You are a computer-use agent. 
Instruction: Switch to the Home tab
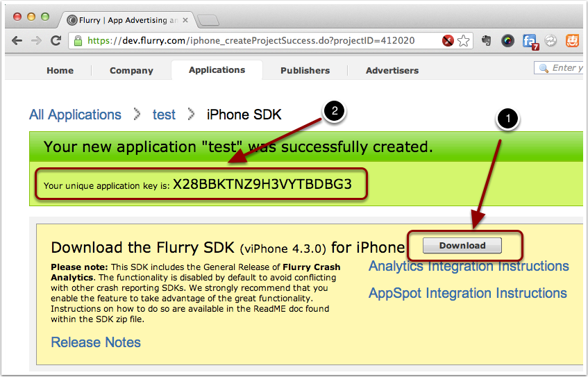tap(60, 70)
